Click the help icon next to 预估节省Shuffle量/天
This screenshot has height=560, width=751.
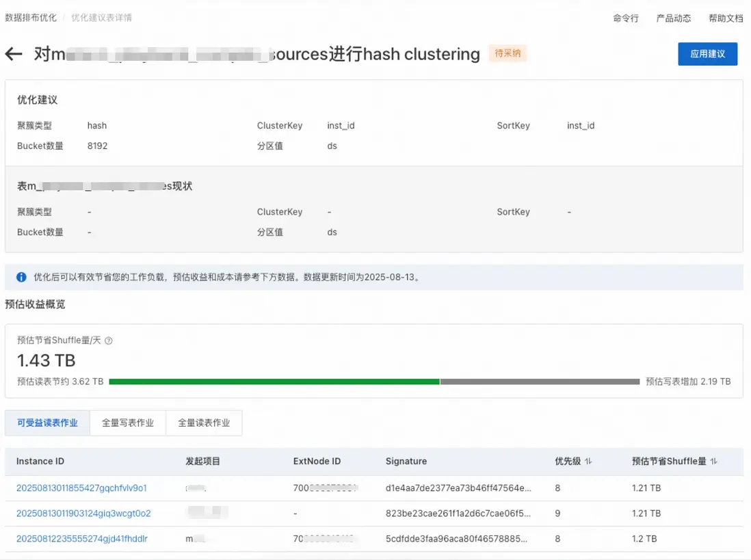(x=109, y=341)
